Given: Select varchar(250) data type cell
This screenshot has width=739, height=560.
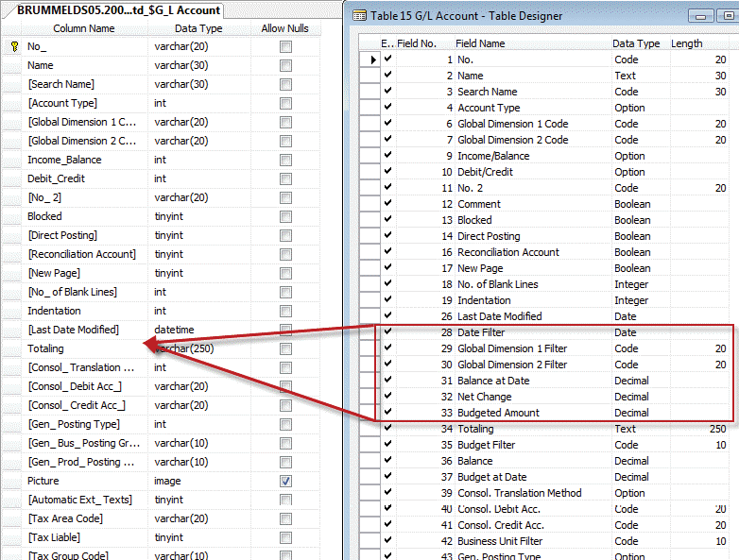Looking at the screenshot, I should click(184, 348).
